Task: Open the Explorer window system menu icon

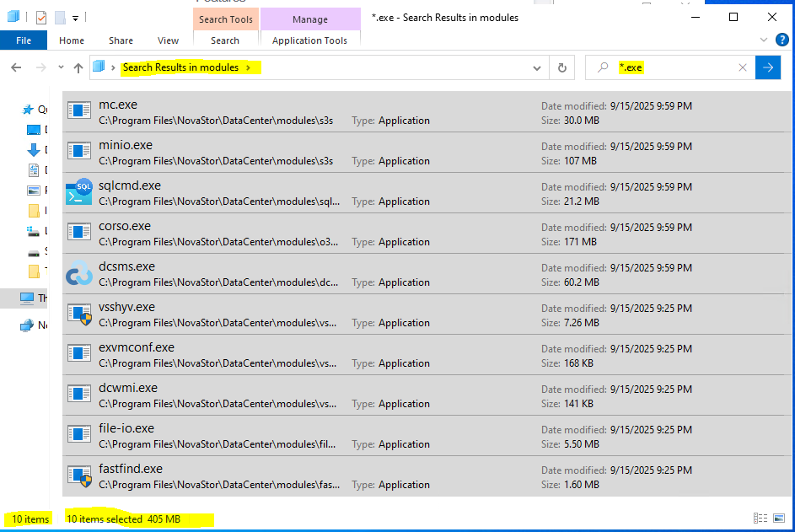Action: (13, 17)
